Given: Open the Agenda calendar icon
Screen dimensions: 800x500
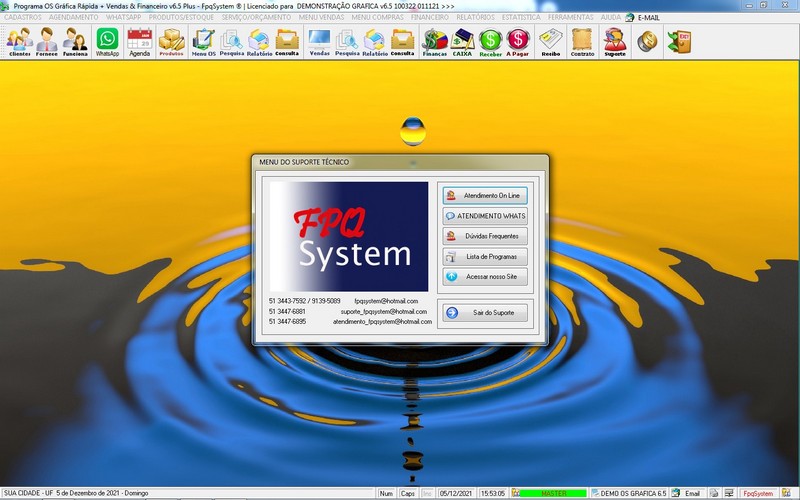Looking at the screenshot, I should pos(139,42).
